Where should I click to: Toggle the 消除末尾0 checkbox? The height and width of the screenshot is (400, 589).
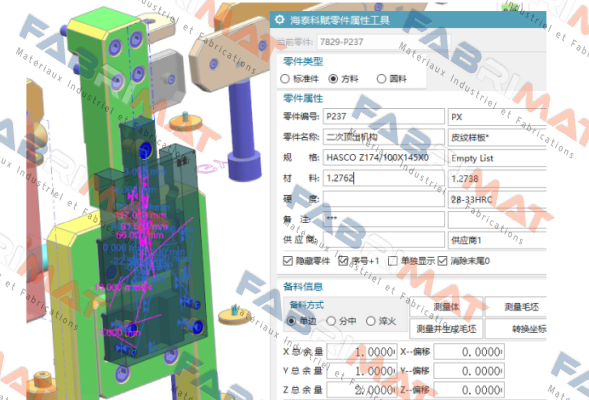443,261
